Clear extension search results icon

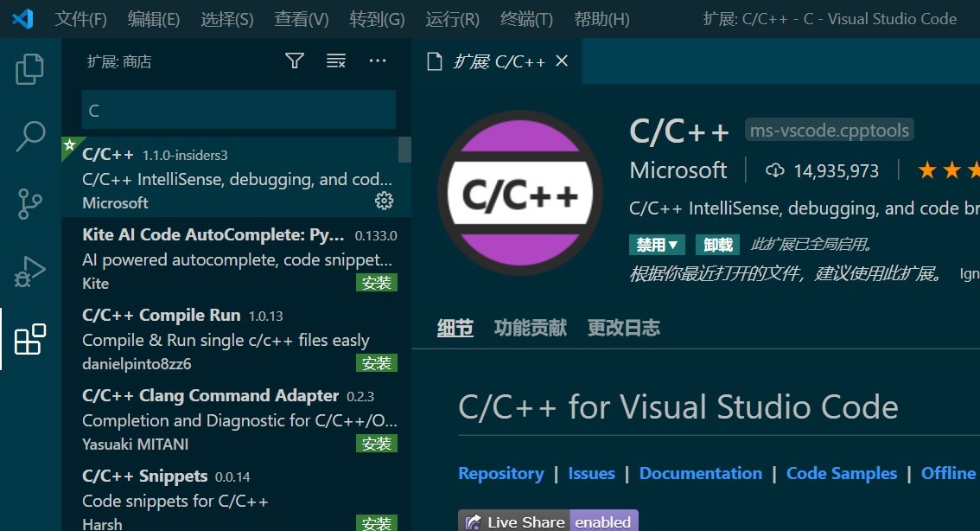(335, 61)
